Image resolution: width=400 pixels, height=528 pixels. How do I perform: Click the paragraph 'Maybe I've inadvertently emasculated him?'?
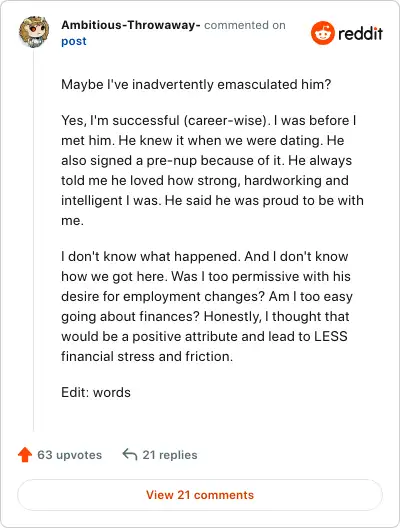tap(196, 84)
